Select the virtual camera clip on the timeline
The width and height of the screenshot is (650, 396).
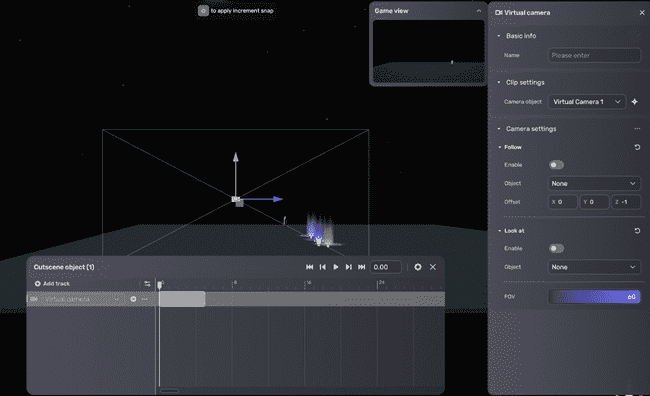[x=182, y=299]
